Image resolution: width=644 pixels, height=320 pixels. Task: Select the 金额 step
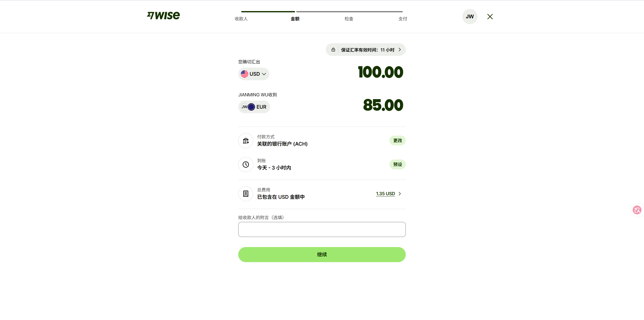click(x=295, y=19)
